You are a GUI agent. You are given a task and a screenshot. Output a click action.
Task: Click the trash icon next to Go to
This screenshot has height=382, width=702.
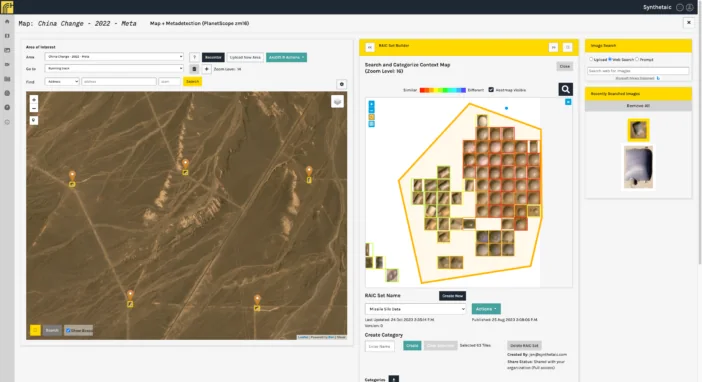(194, 69)
